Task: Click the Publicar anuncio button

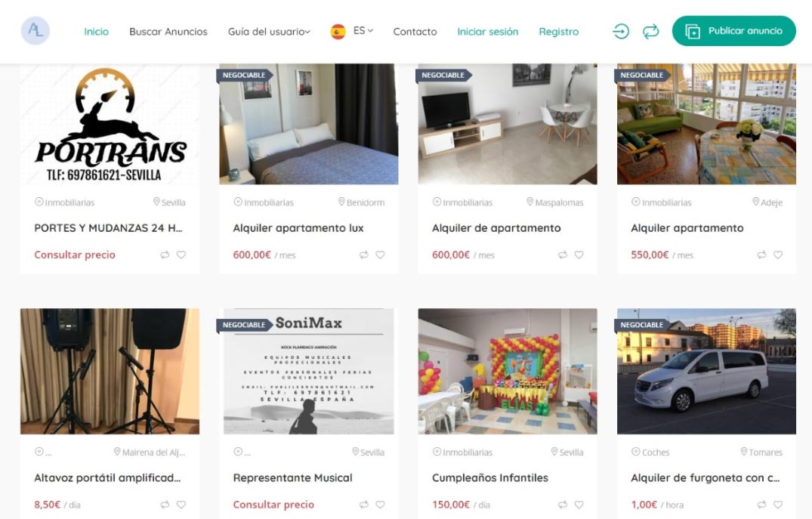Action: click(x=733, y=31)
